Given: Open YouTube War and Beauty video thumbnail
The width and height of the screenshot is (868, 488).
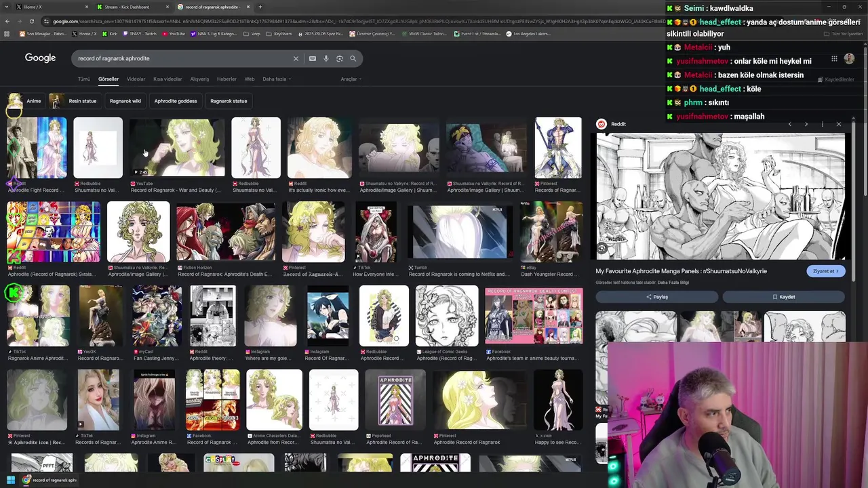Looking at the screenshot, I should (x=177, y=148).
